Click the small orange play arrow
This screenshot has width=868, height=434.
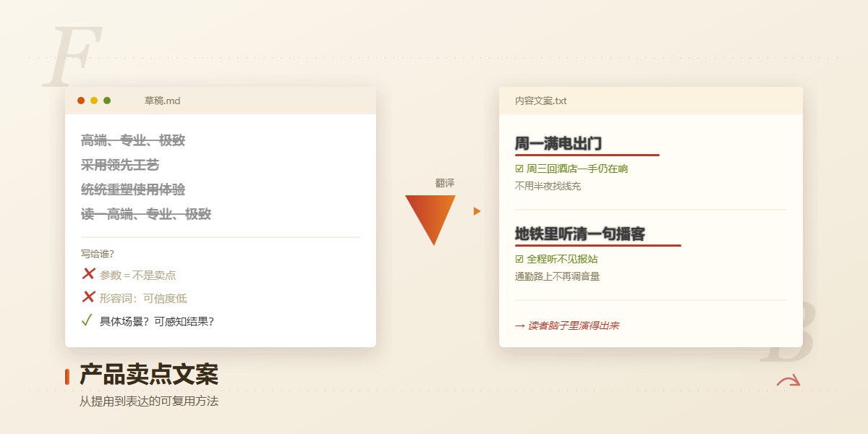[x=477, y=211]
